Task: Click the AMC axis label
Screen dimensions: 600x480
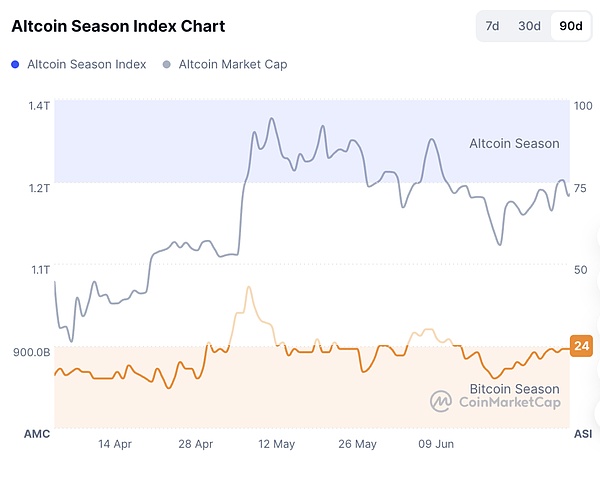Action: click(37, 434)
